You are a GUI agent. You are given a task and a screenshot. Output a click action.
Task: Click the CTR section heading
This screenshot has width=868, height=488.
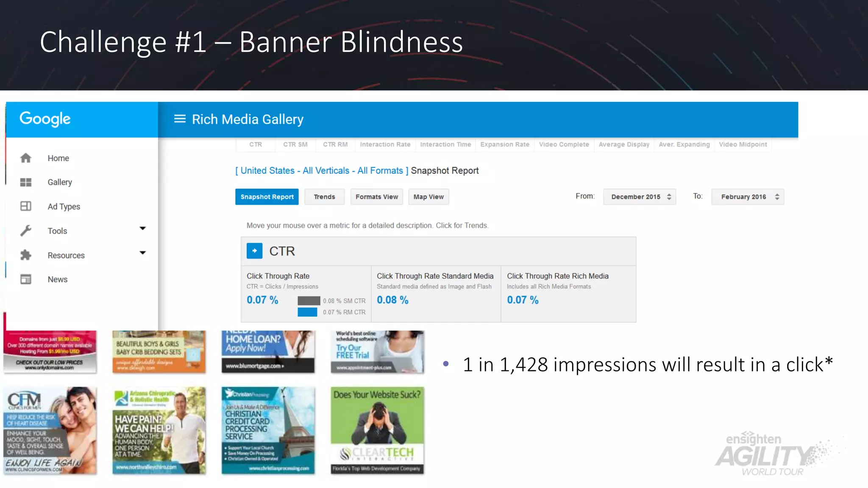coord(282,251)
